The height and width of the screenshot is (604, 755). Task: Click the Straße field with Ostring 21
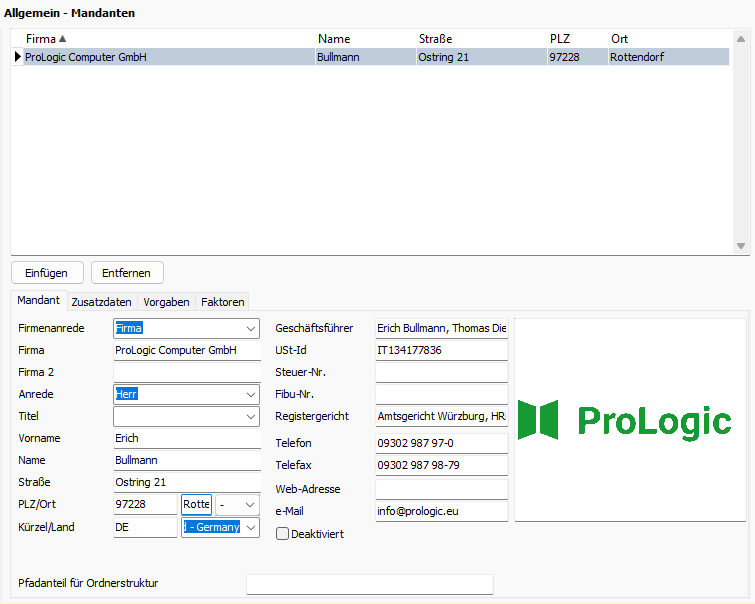tap(187, 483)
